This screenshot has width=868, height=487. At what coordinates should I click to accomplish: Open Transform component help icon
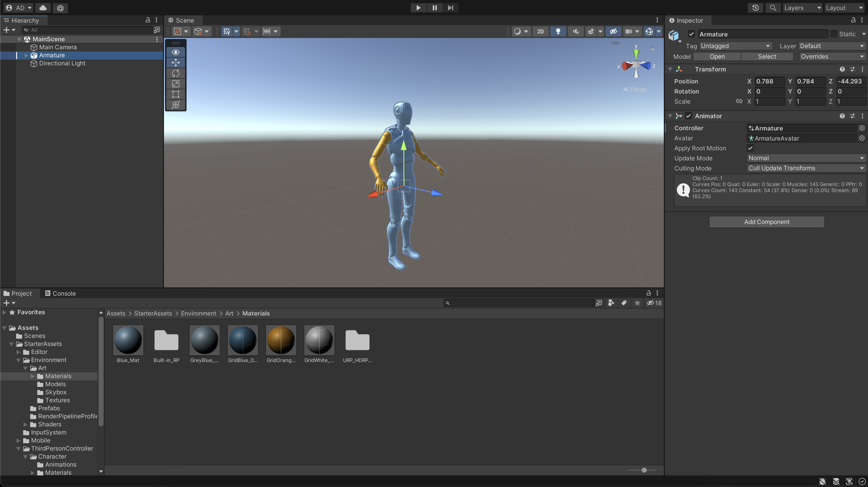tap(842, 69)
